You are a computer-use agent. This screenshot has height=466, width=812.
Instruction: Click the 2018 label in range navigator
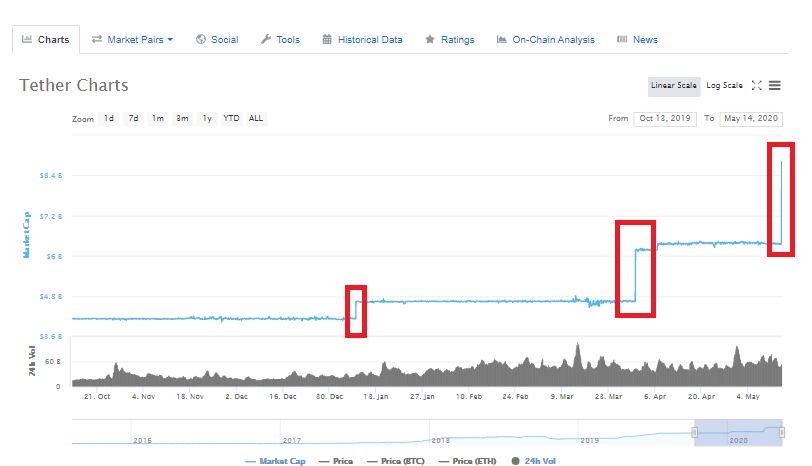coord(441,441)
